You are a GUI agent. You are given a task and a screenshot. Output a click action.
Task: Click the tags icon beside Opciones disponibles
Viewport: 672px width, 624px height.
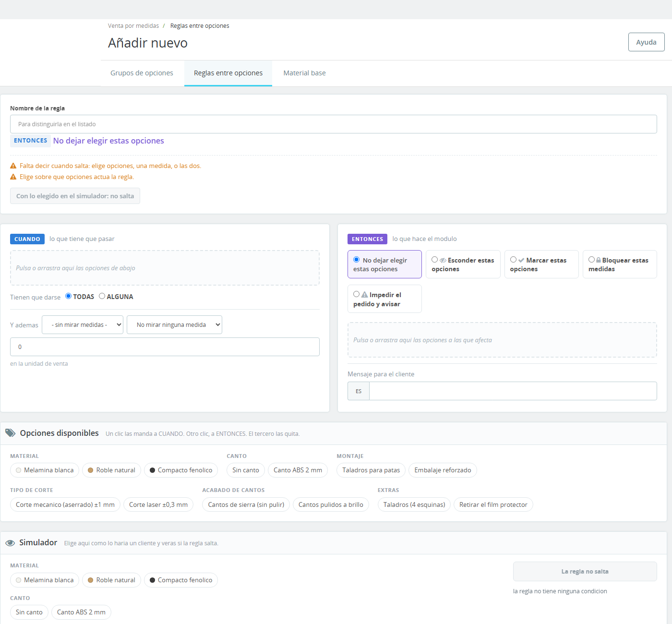click(10, 433)
